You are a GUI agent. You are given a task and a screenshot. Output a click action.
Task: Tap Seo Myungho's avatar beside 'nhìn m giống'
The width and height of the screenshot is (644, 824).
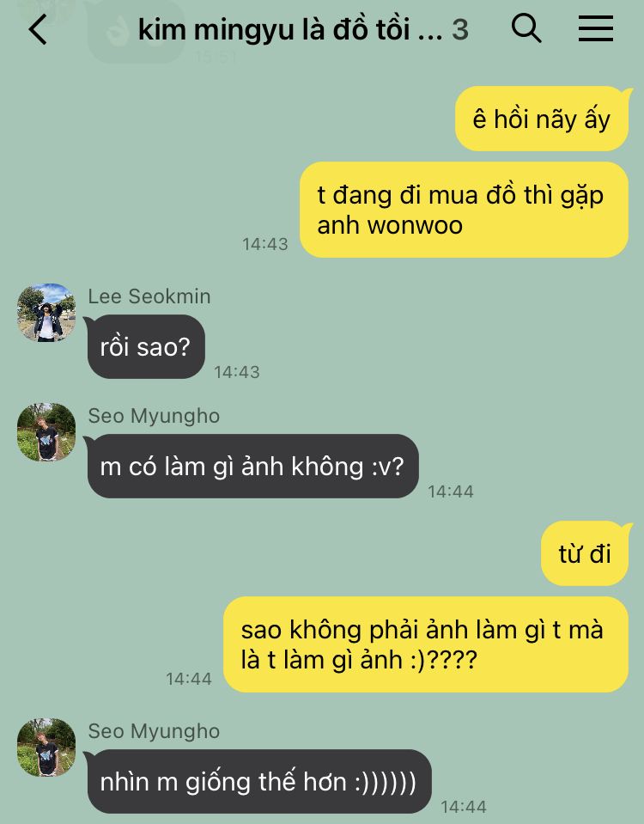coord(46,748)
